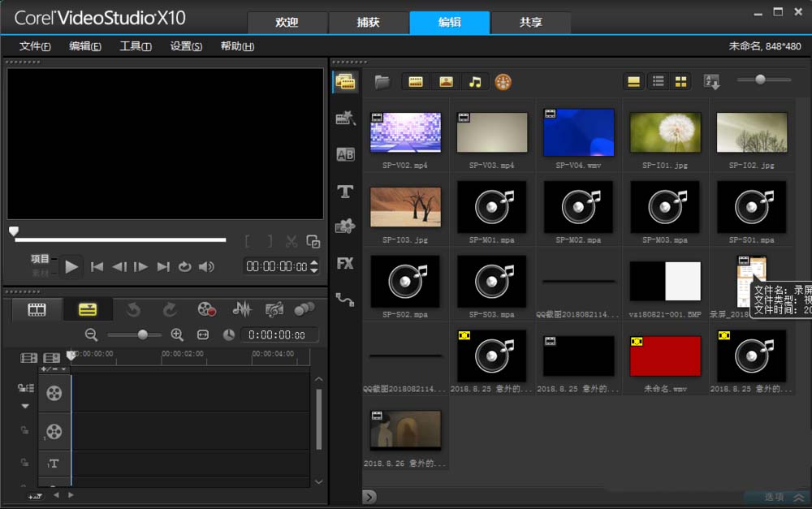Click the sort media clips icon

713,80
